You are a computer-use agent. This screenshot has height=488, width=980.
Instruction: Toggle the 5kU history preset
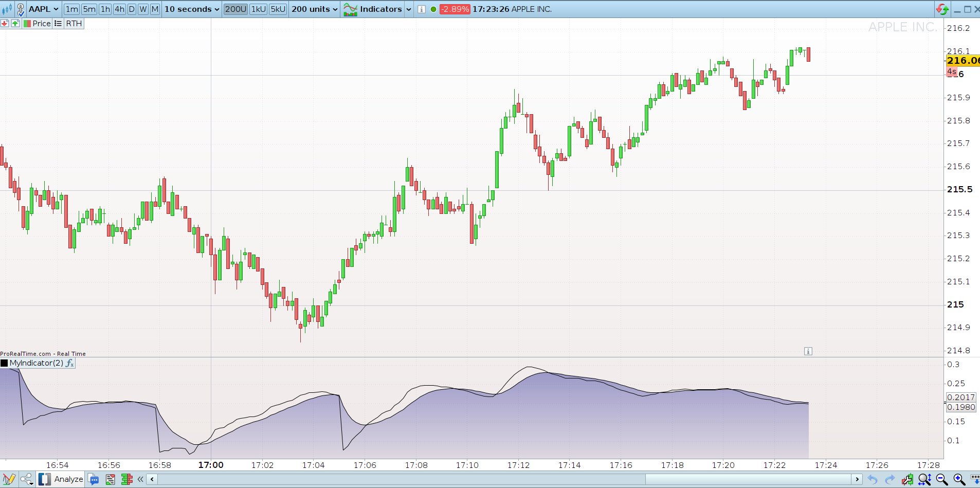click(278, 9)
